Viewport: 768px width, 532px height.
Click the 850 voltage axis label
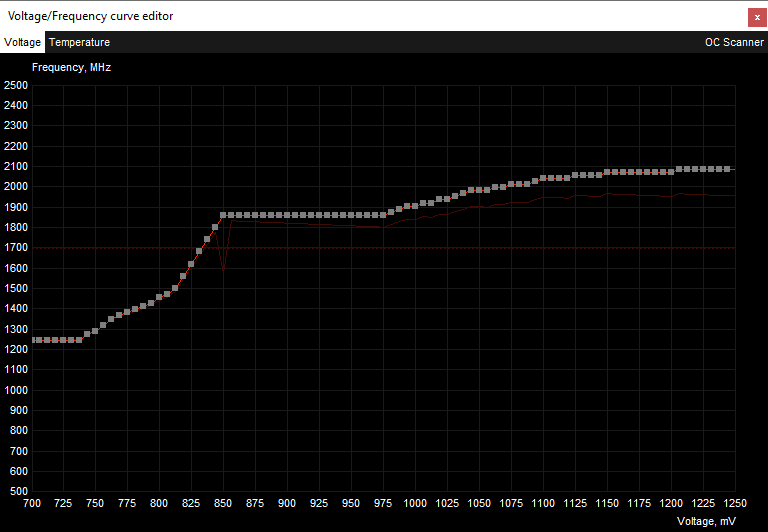[x=223, y=503]
